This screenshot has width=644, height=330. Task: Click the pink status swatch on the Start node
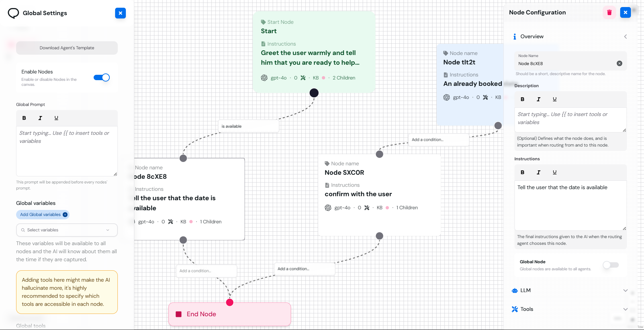pyautogui.click(x=323, y=78)
